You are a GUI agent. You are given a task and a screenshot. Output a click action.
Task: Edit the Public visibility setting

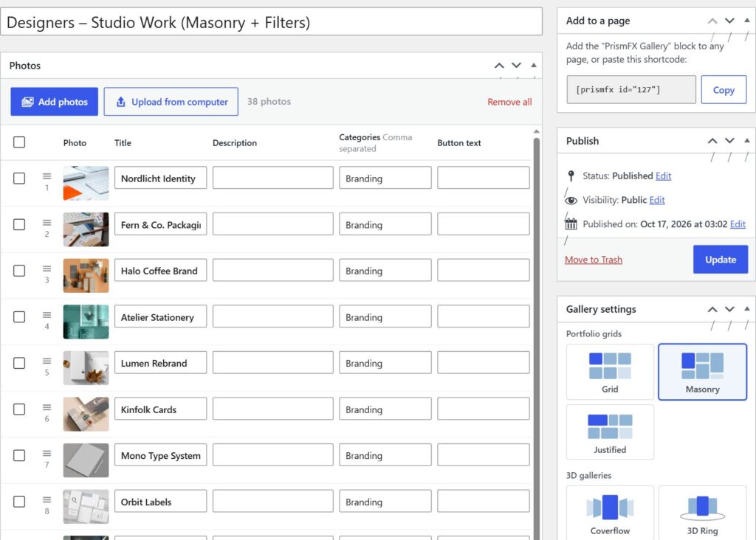click(x=656, y=200)
